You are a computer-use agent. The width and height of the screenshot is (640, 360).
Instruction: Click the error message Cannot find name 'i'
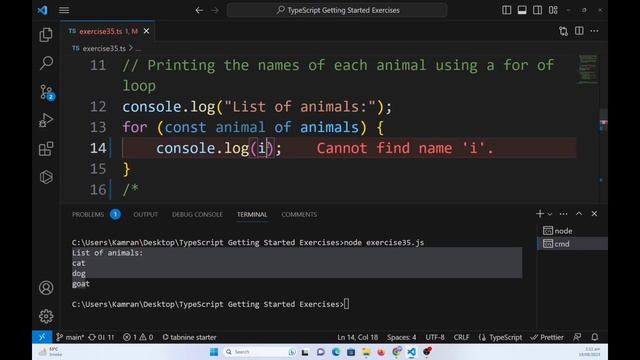405,148
